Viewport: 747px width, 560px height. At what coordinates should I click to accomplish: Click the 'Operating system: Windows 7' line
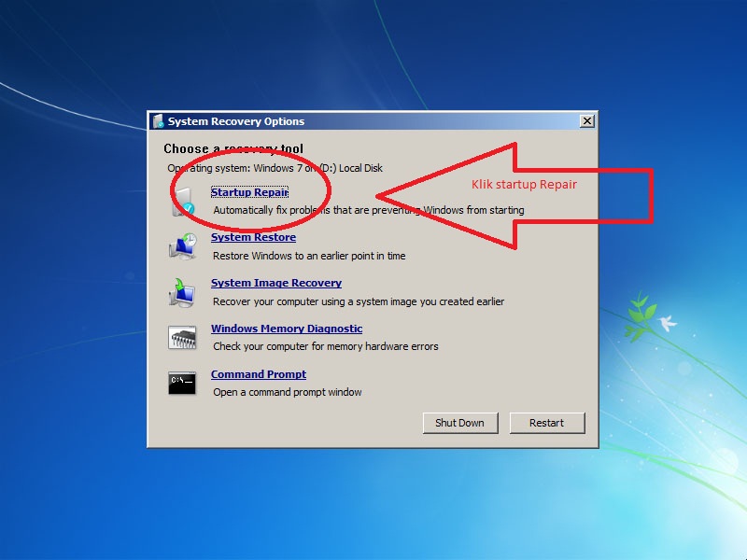pyautogui.click(x=275, y=168)
